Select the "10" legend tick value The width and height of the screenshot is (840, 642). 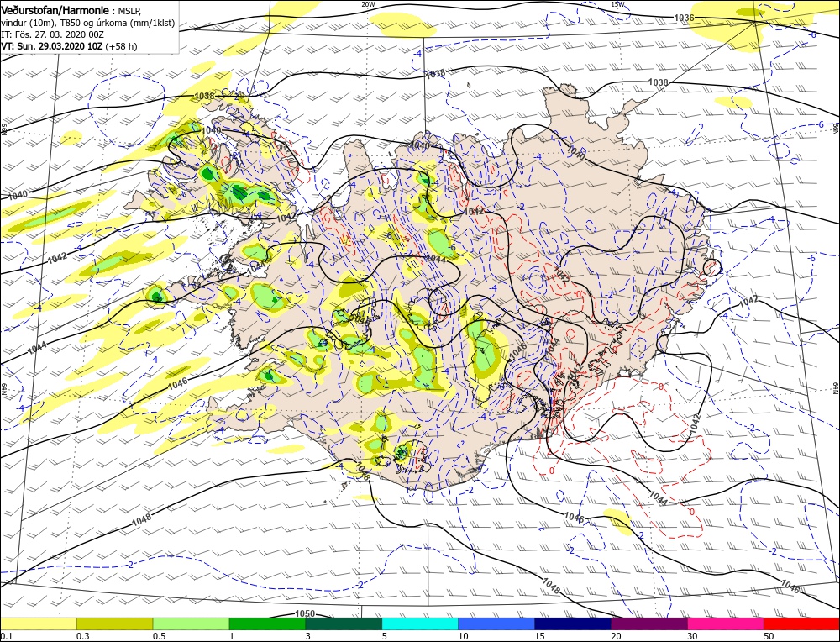[x=464, y=636]
